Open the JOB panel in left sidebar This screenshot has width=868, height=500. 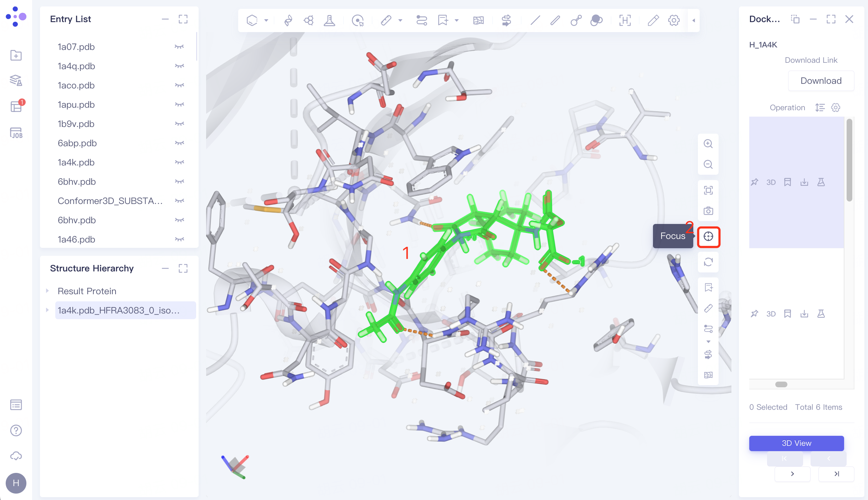pos(16,133)
